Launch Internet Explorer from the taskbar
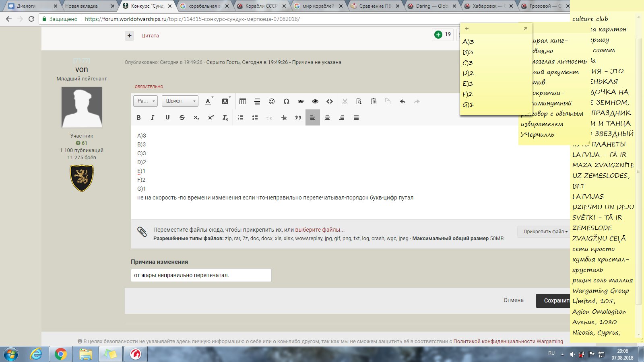This screenshot has height=362, width=644. (36, 354)
